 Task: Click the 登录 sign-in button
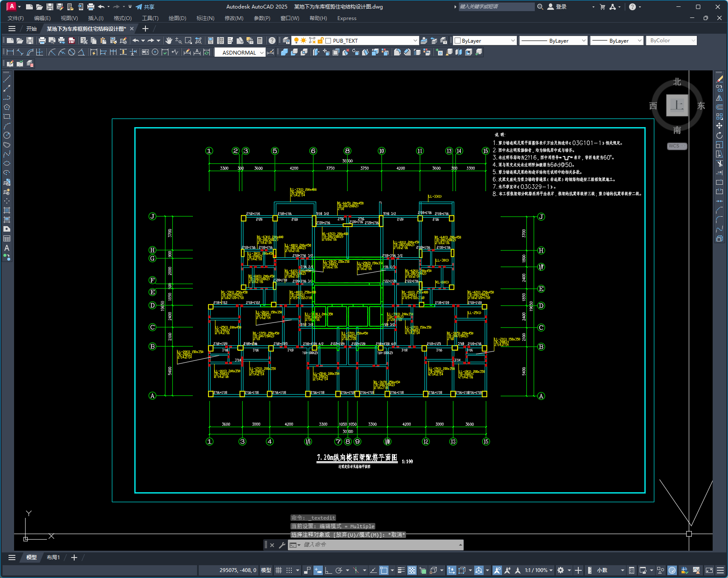557,6
